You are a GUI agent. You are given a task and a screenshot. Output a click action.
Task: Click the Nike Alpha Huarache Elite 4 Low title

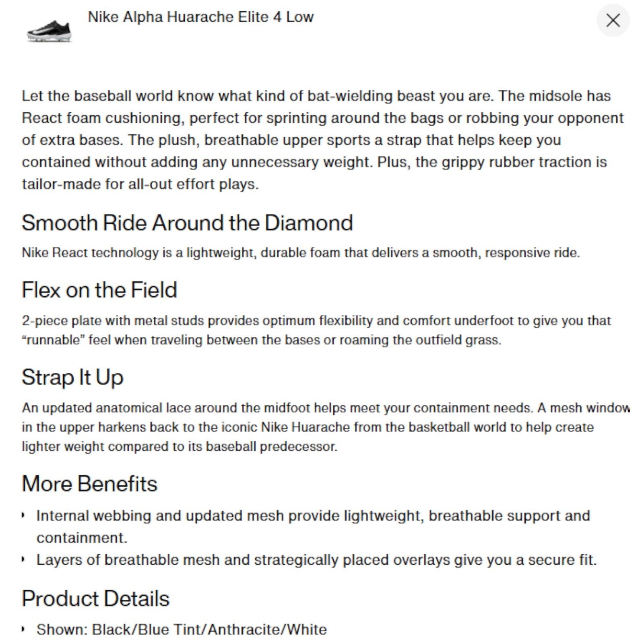[x=201, y=17]
